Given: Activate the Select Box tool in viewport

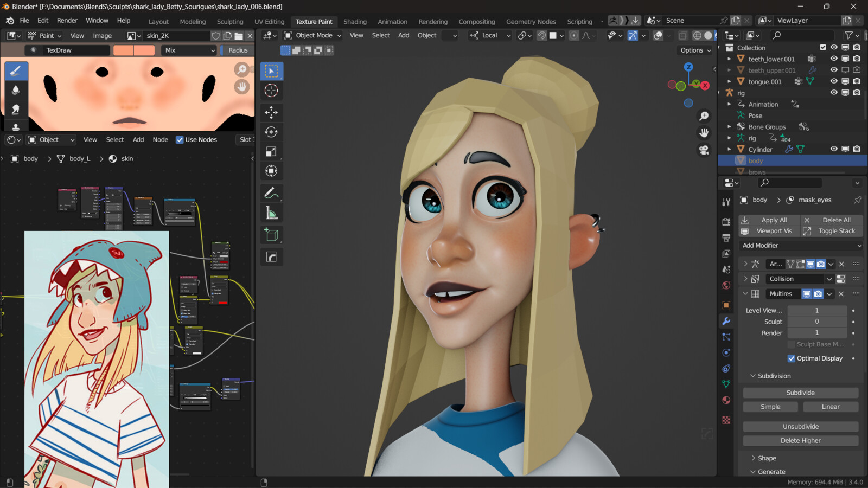Looking at the screenshot, I should click(x=271, y=71).
